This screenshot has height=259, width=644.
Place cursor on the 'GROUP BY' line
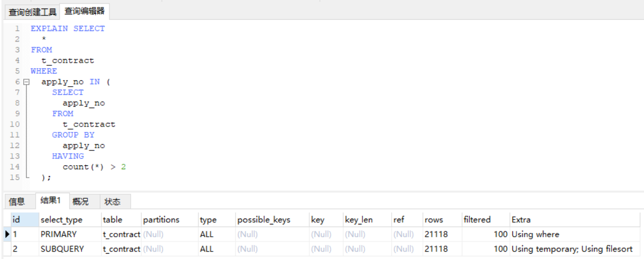coord(73,135)
